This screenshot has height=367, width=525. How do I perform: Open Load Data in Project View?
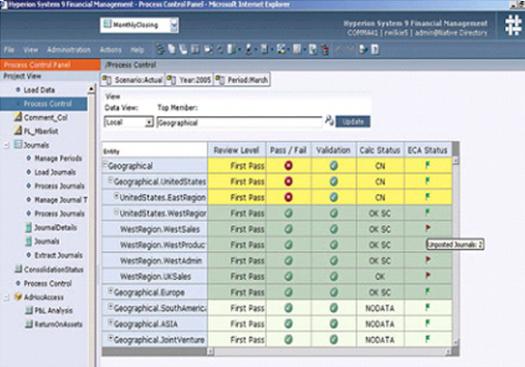(39, 90)
